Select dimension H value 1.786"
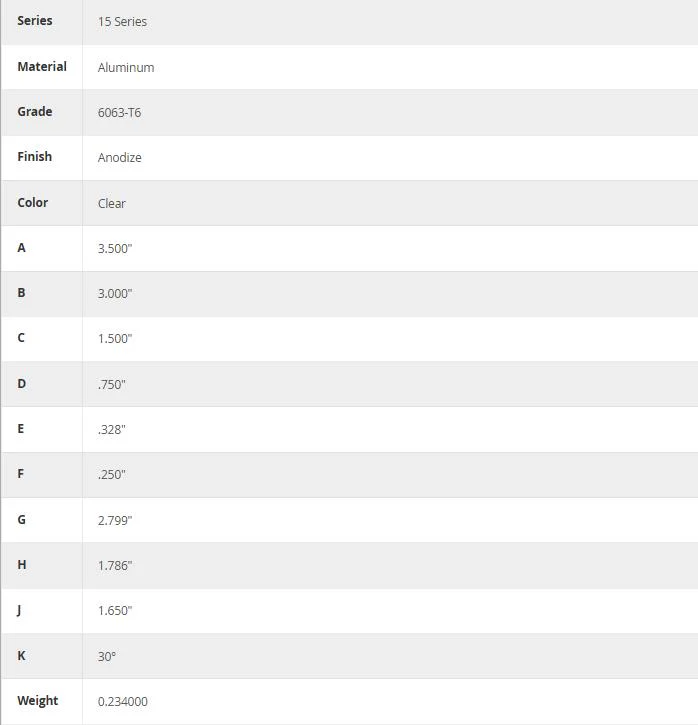The image size is (698, 725). [115, 565]
